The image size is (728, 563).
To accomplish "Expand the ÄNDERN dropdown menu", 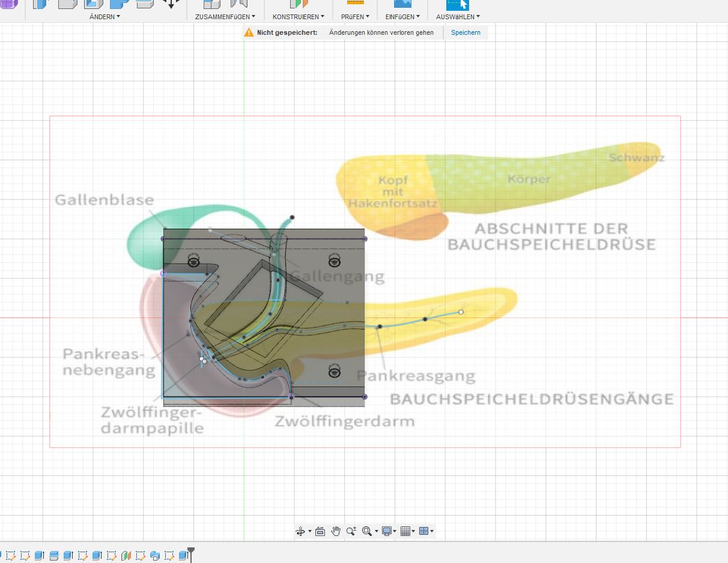I will 105,17.
